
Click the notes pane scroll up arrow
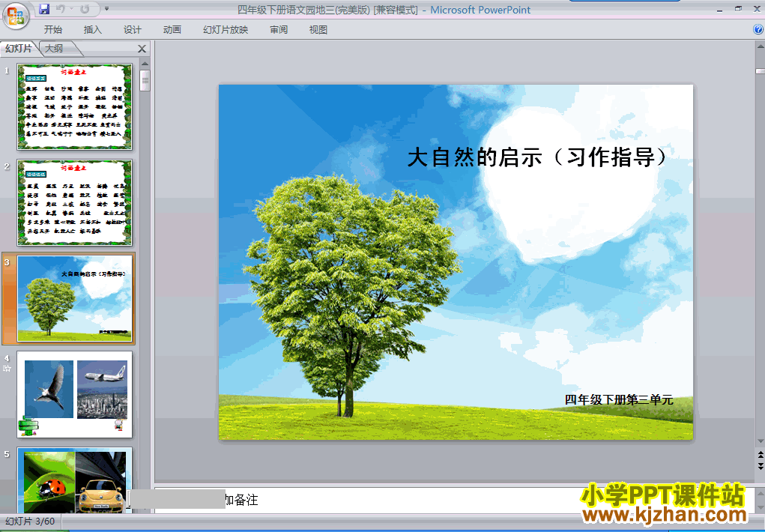tap(760, 492)
